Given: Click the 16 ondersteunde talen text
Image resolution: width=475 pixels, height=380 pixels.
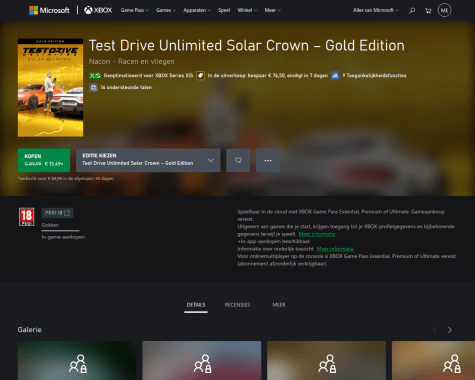Looking at the screenshot, I should (126, 87).
